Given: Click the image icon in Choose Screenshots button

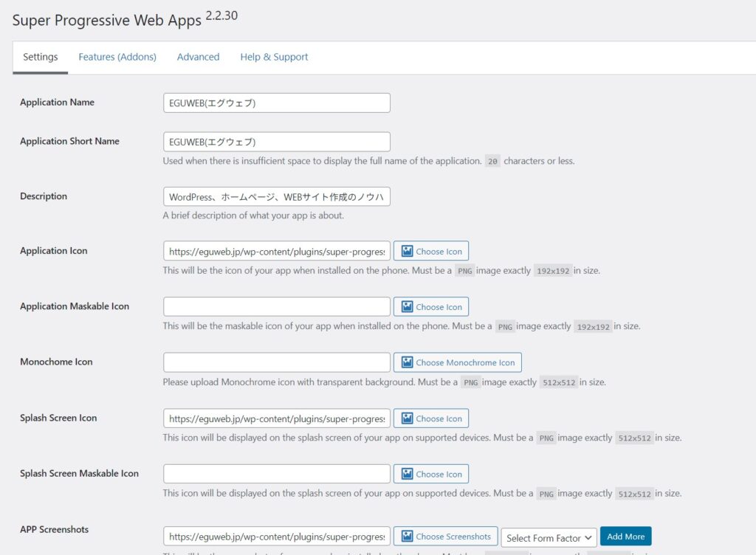Looking at the screenshot, I should (x=406, y=537).
